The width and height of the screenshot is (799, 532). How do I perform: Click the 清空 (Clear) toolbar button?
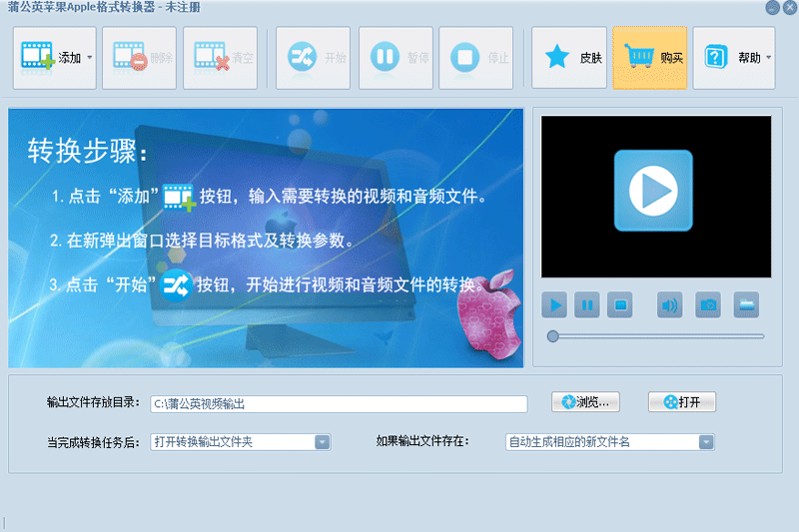[220, 58]
